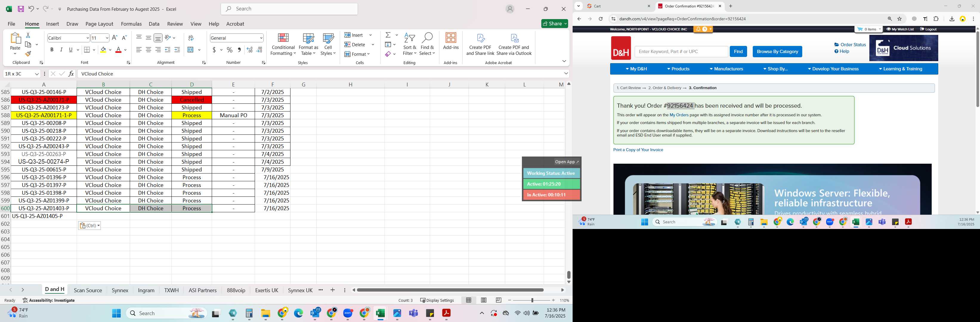
Task: Apply Percent Style number format
Action: [230, 50]
